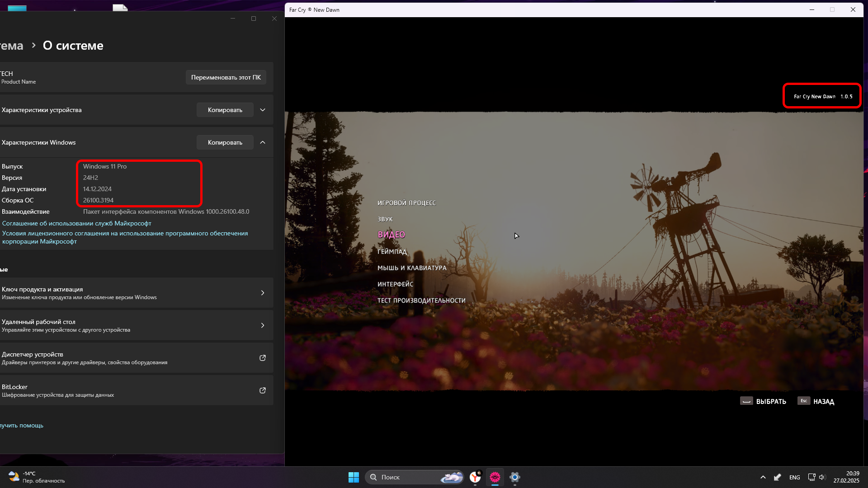Open ИНТЕРФЕЙС game menu item
The width and height of the screenshot is (868, 488).
click(x=395, y=284)
